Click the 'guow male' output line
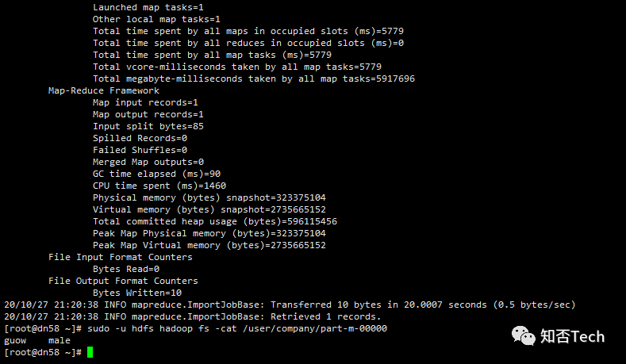 pos(37,340)
